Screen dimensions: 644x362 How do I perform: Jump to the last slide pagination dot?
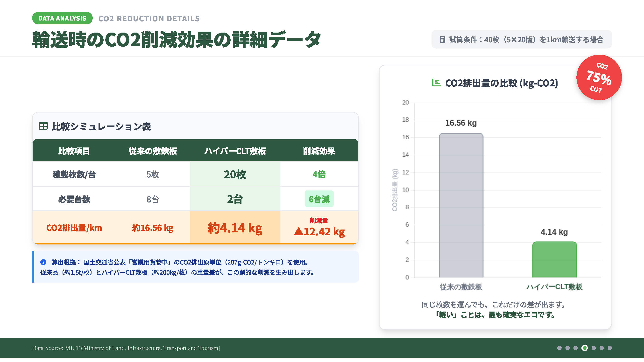[610, 348]
